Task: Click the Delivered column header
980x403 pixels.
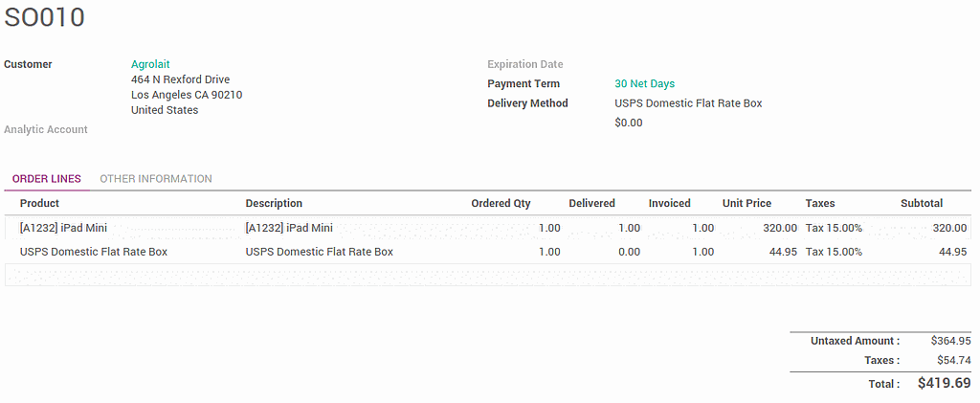Action: point(591,203)
